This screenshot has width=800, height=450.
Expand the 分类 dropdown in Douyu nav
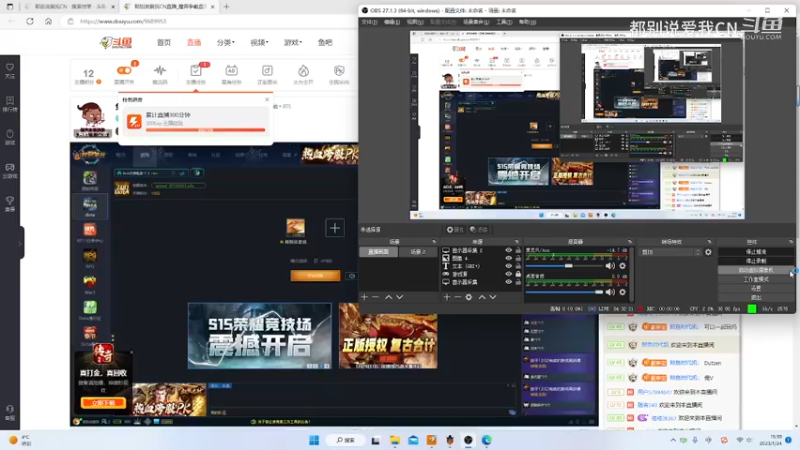coord(226,42)
